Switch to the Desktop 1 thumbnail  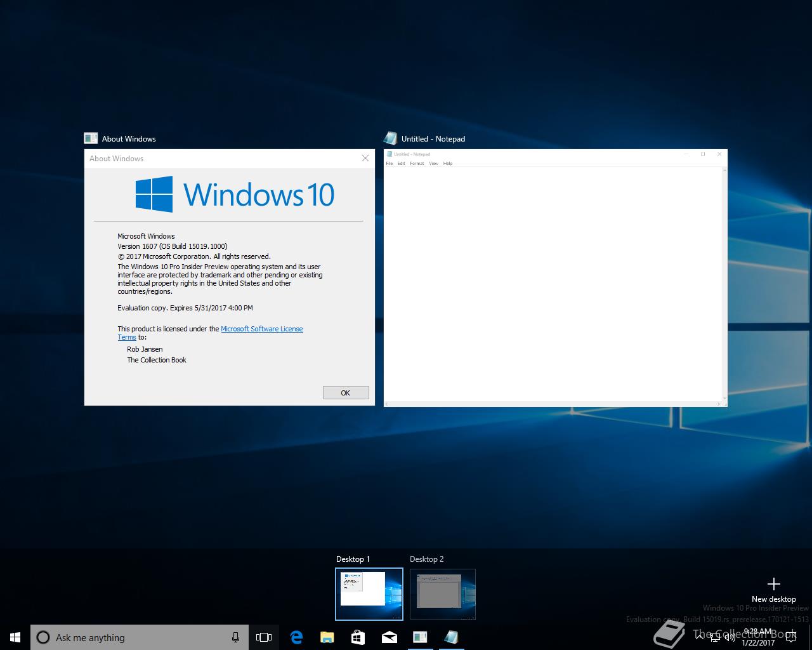point(369,594)
